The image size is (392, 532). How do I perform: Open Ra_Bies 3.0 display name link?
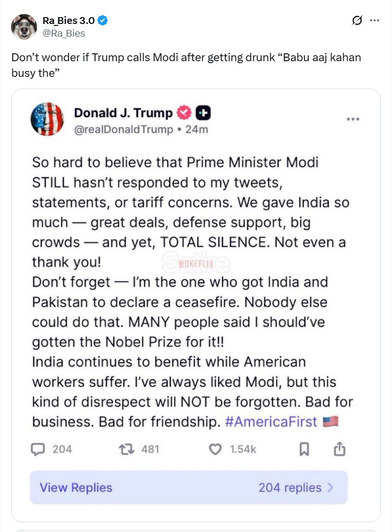68,21
